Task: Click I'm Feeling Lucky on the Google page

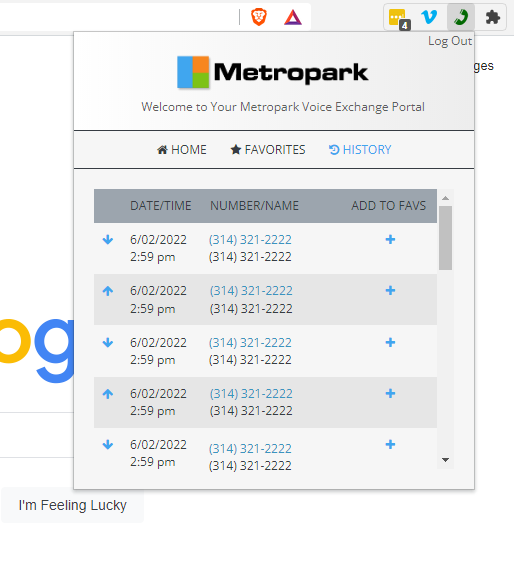Action: pos(72,505)
